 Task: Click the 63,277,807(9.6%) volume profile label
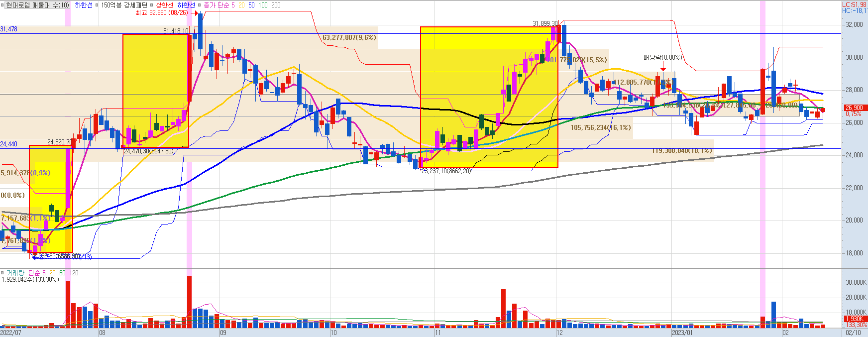pos(349,37)
